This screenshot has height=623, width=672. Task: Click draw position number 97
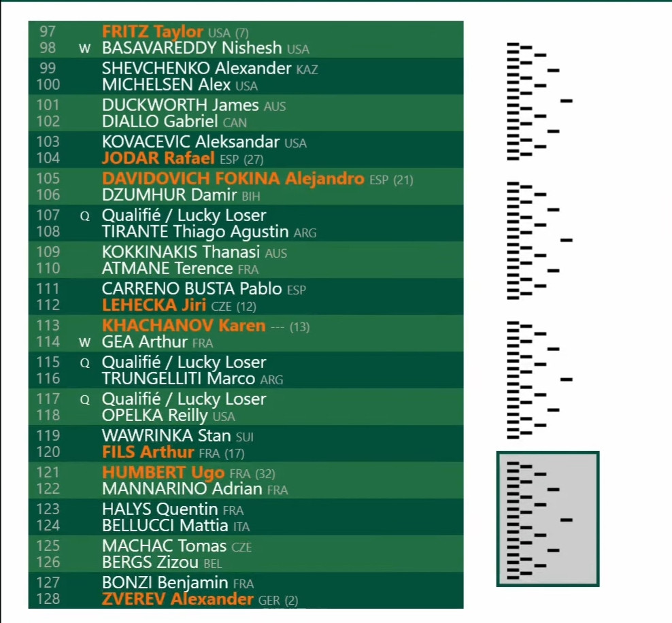[x=48, y=32]
